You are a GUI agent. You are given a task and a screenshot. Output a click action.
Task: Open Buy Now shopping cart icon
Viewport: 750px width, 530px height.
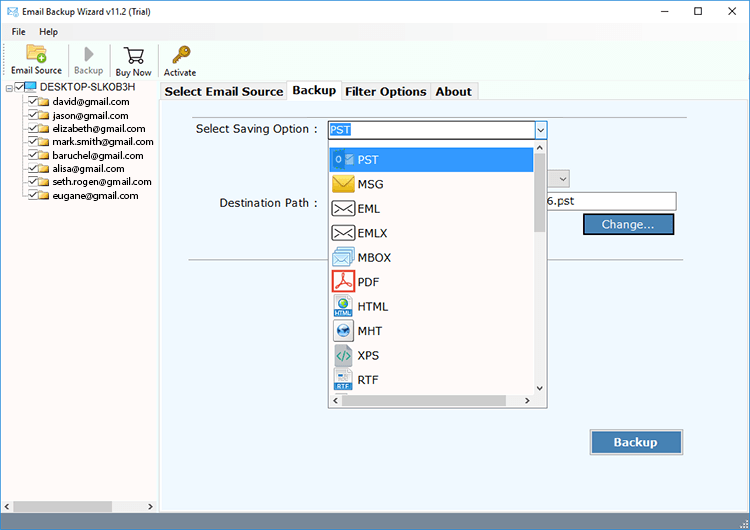[133, 55]
